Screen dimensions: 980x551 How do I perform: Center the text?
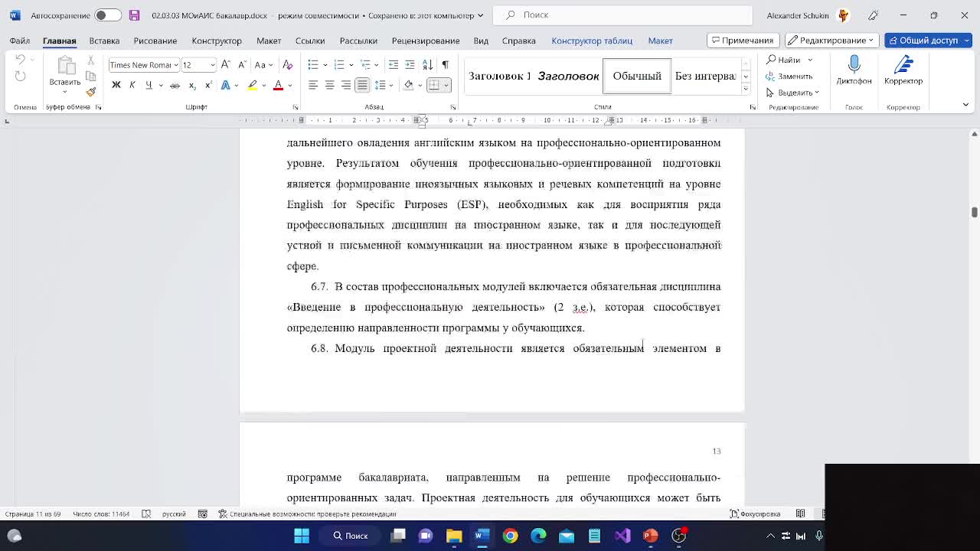point(329,85)
